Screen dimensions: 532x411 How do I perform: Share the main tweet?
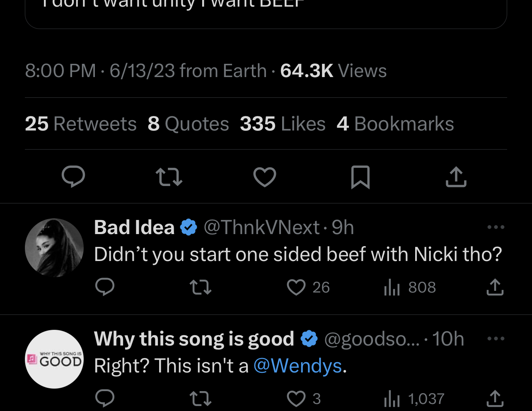tap(456, 177)
